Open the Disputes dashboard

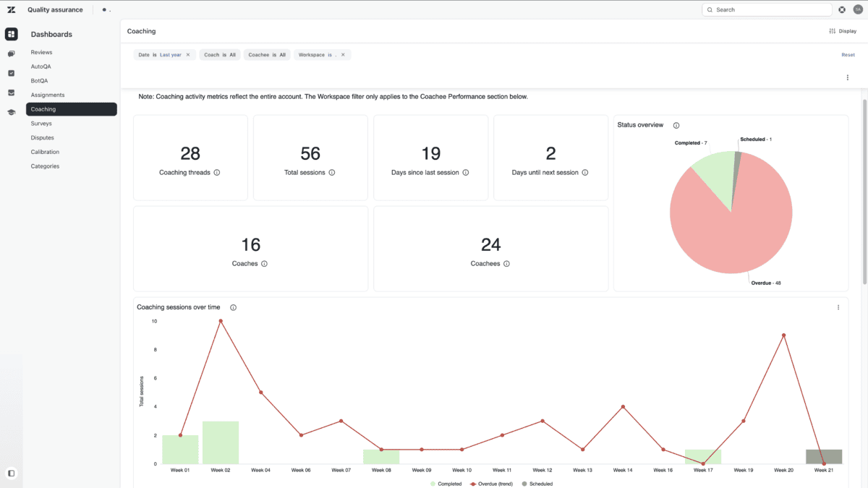pyautogui.click(x=42, y=138)
